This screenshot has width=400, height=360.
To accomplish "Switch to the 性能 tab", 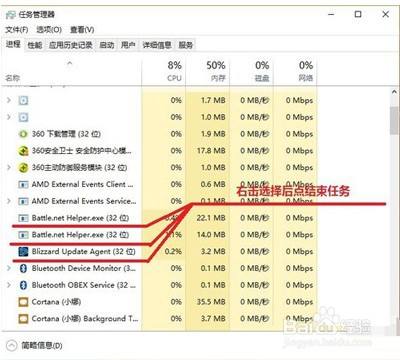I will click(35, 45).
